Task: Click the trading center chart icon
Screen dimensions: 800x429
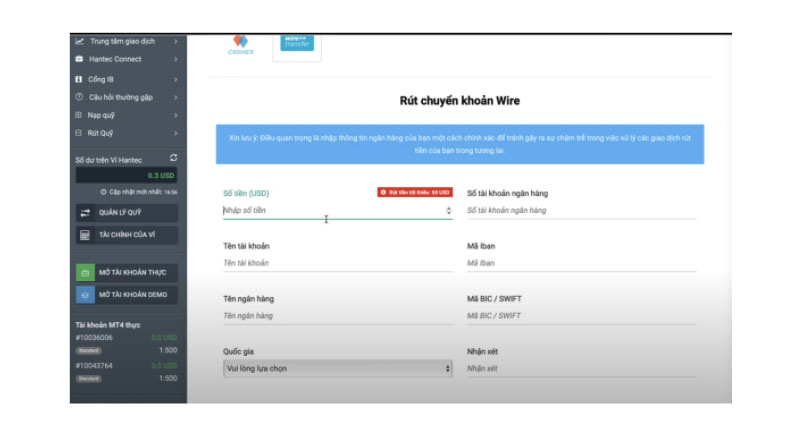Action: [80, 41]
